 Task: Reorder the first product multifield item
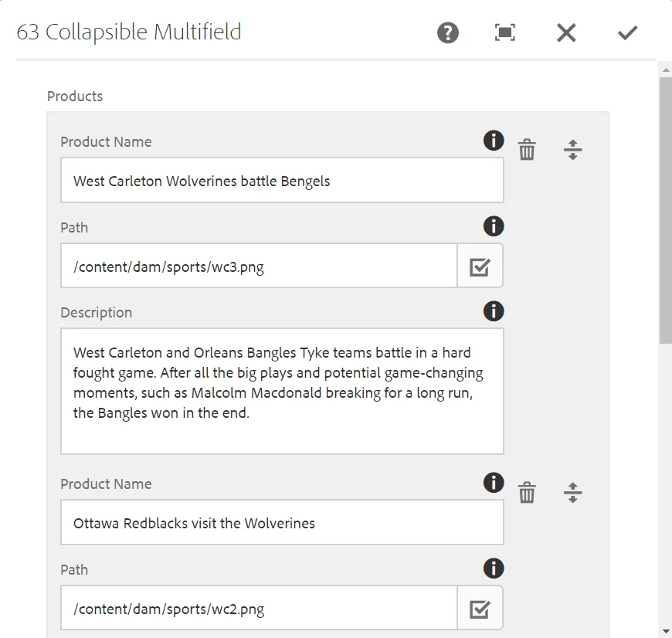(x=572, y=149)
